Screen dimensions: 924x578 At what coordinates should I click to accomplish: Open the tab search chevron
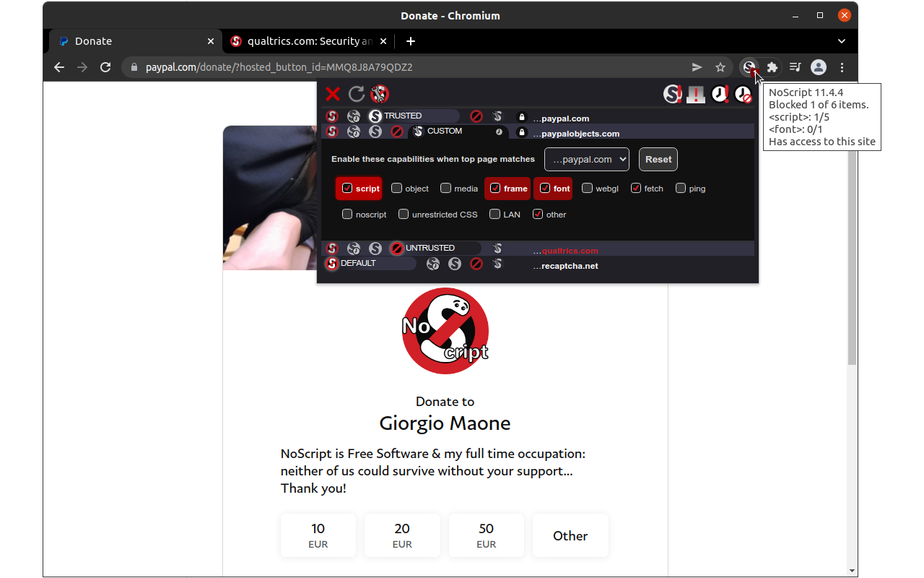(x=841, y=41)
